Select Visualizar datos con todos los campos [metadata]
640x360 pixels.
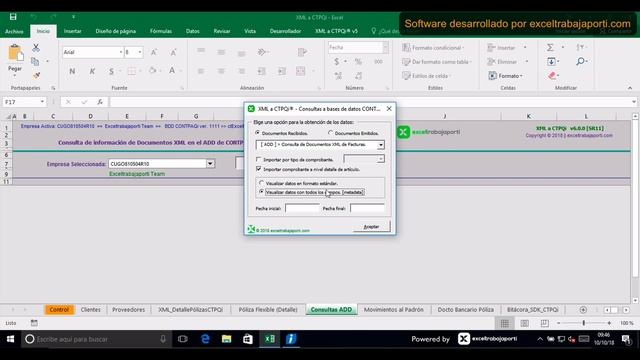(x=262, y=191)
